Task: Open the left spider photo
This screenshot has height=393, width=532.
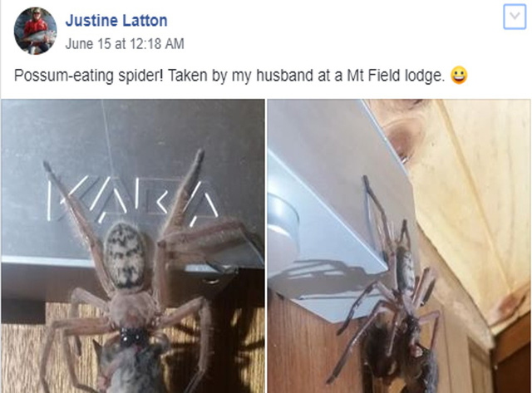Action: 133,246
